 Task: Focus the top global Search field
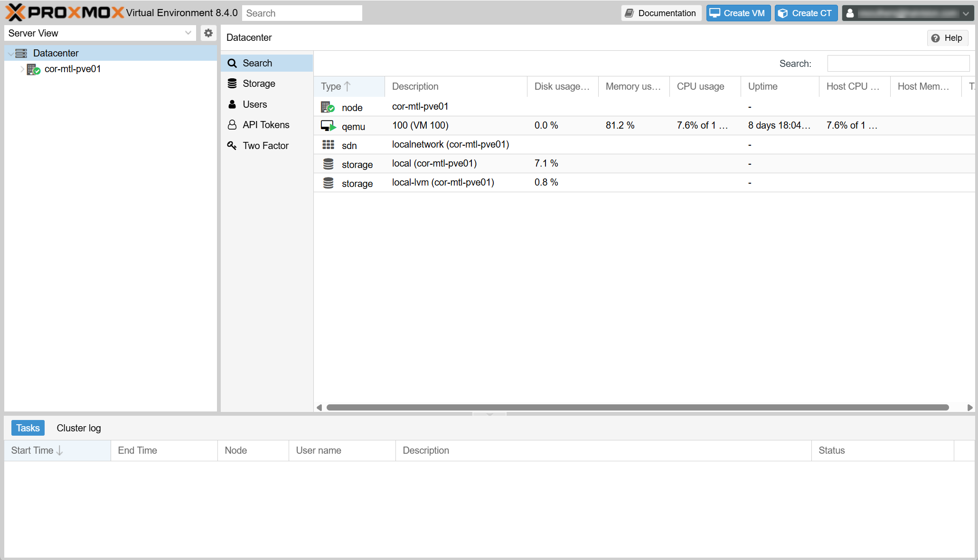[x=302, y=13]
